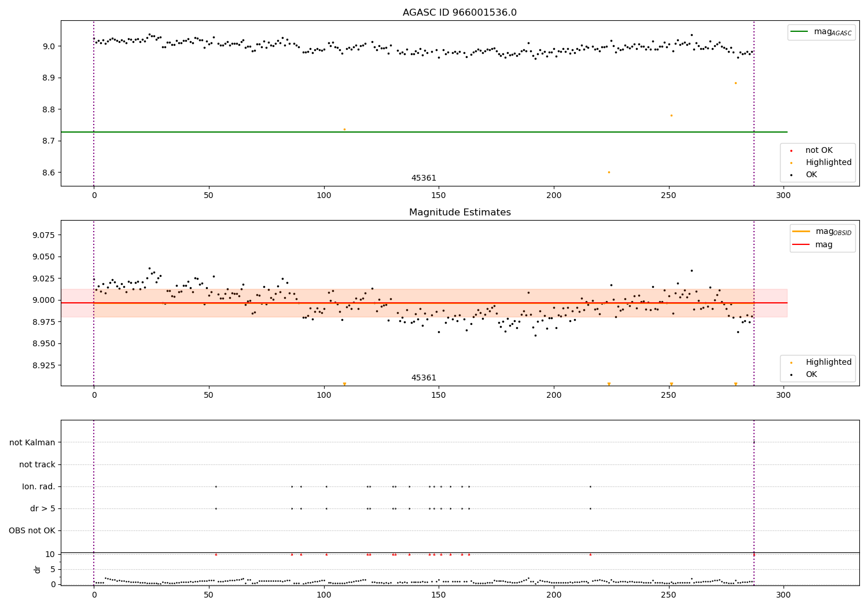Click orange triangle marker near x=279 in middle plot
The image size is (868, 608).
coord(735,384)
